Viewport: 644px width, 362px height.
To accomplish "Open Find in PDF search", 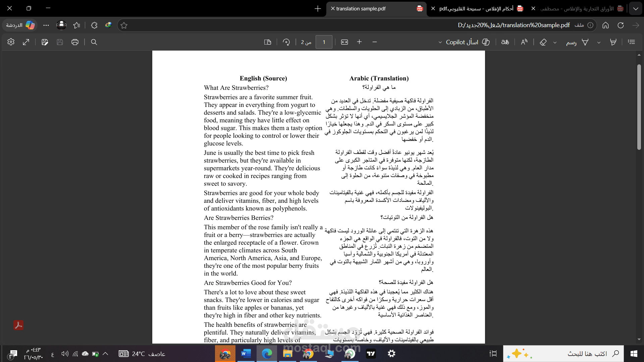I will coord(94,42).
